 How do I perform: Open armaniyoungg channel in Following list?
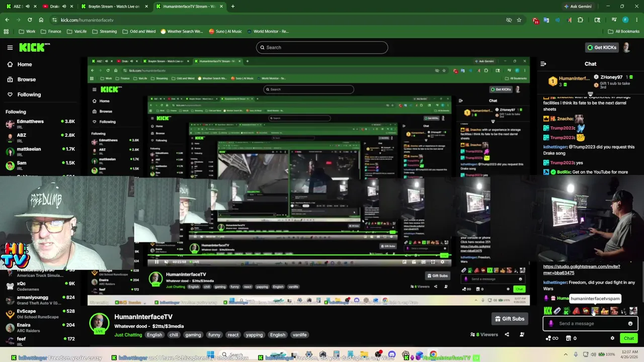(40, 300)
